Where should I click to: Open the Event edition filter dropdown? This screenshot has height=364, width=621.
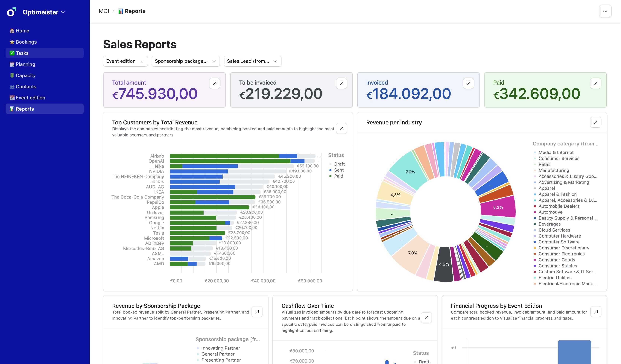pyautogui.click(x=125, y=61)
